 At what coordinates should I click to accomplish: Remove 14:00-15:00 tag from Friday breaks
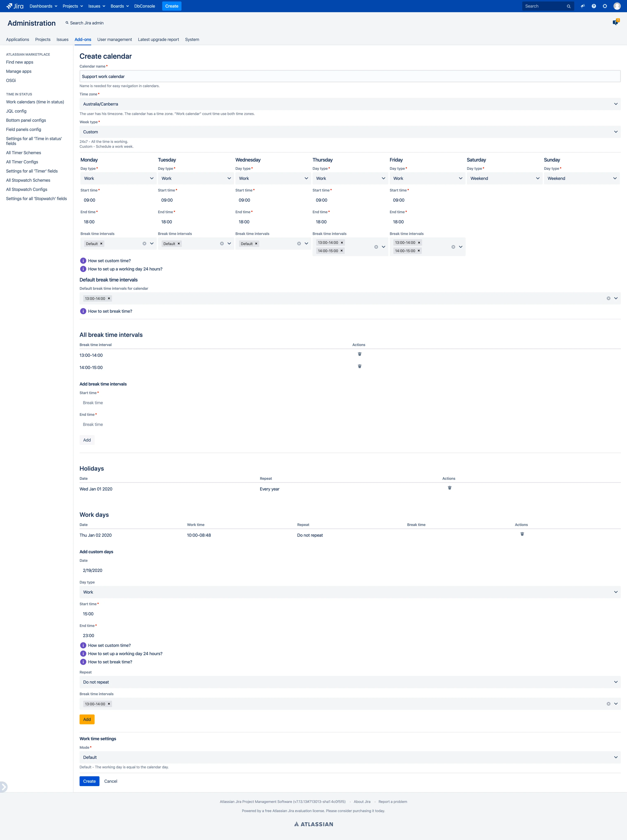pos(419,251)
